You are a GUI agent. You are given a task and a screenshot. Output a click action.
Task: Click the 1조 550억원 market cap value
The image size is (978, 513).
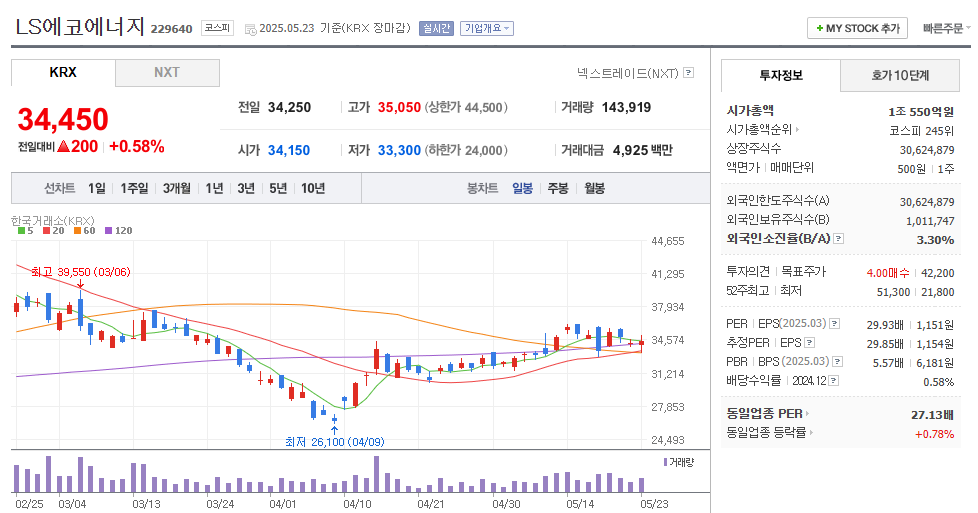point(921,112)
